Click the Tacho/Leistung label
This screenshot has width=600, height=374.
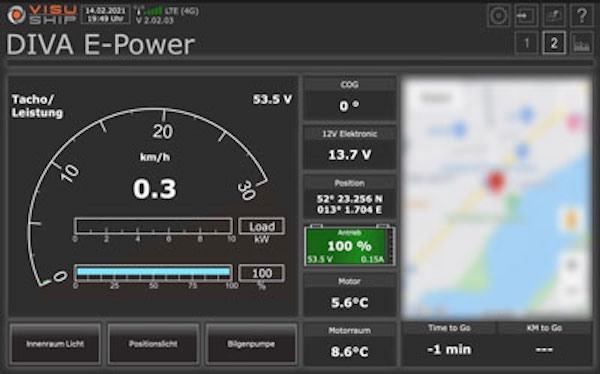[x=37, y=106]
